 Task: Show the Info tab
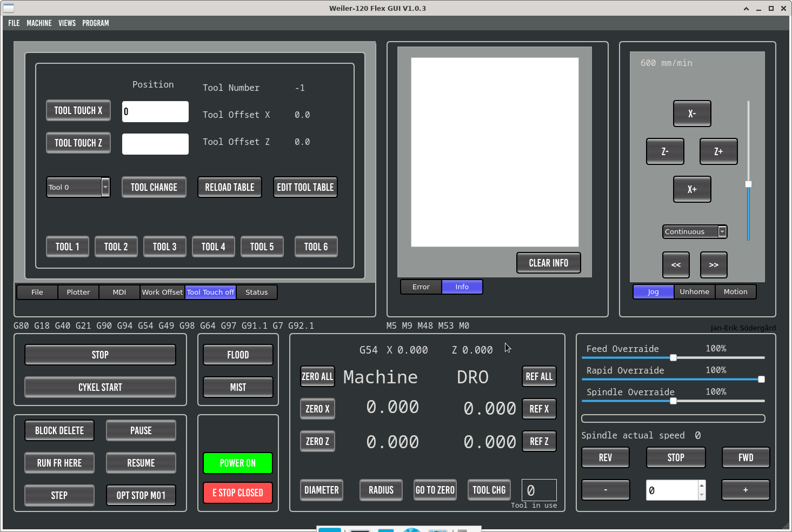(x=462, y=287)
